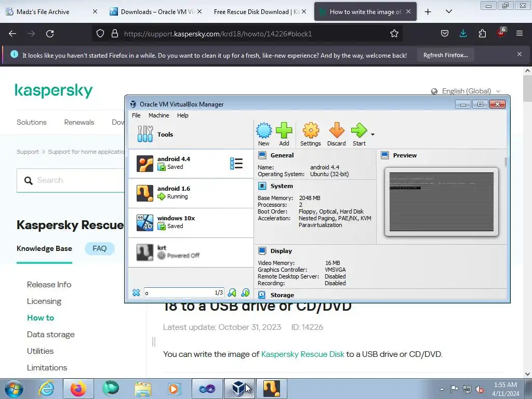Follow the Kaspersky Rescue Disk link

coord(303,354)
